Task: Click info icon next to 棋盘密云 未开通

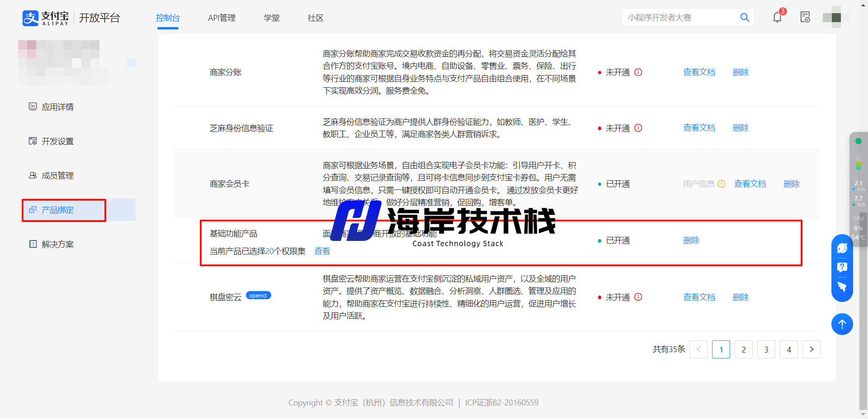Action: [638, 297]
